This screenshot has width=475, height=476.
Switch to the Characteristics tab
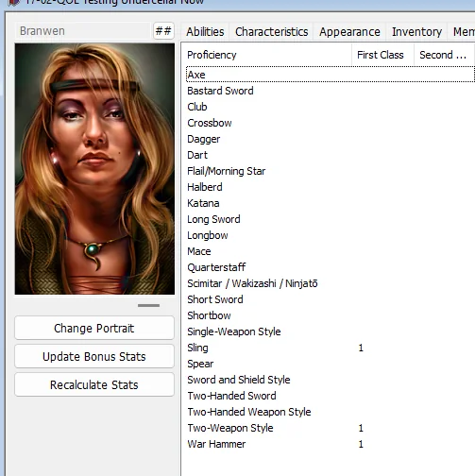271,32
